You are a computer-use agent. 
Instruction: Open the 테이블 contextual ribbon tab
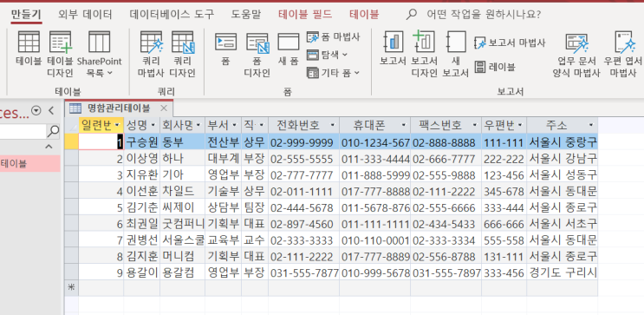[364, 16]
